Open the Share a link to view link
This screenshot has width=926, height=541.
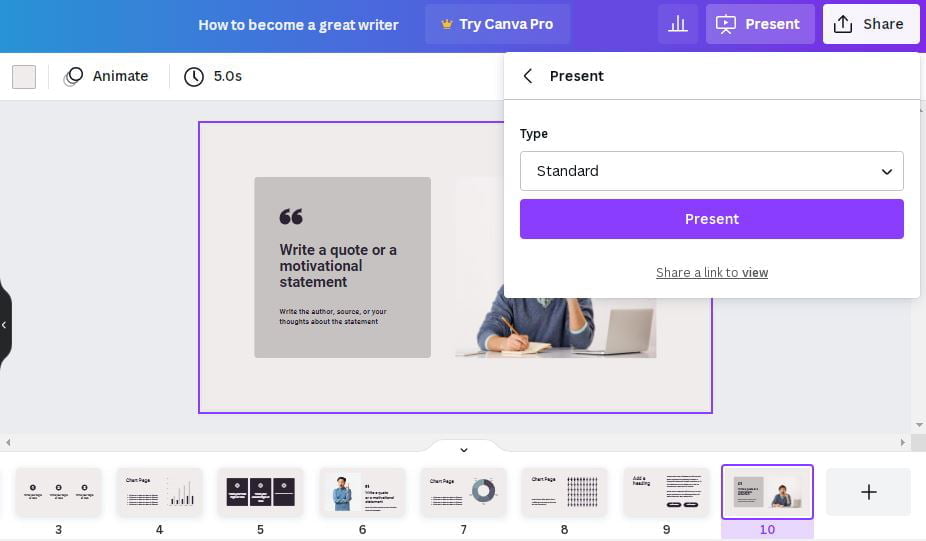712,272
